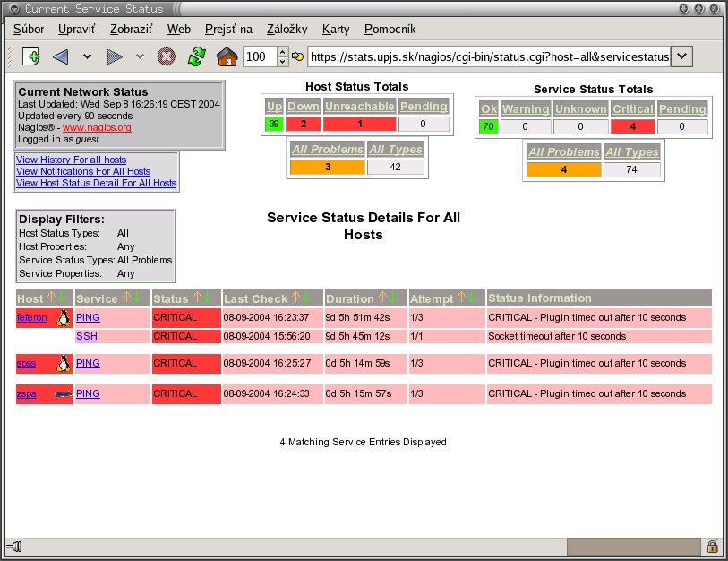Click the router icon beside zspa
This screenshot has height=561, width=728.
(x=64, y=394)
